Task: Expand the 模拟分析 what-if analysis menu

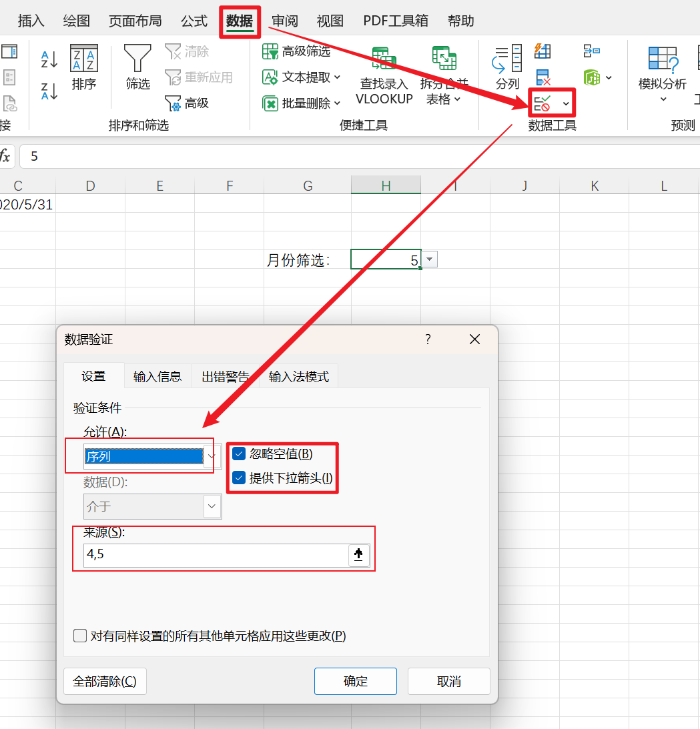Action: 662,75
